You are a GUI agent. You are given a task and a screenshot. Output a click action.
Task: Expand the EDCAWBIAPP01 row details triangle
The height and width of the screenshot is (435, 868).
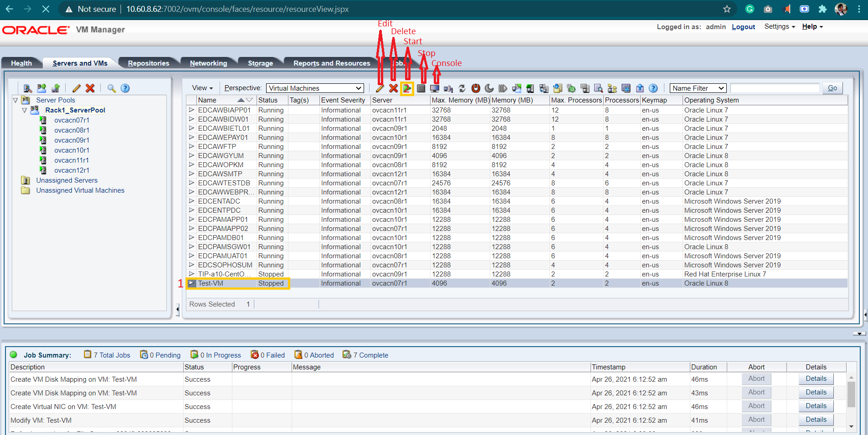coord(191,110)
